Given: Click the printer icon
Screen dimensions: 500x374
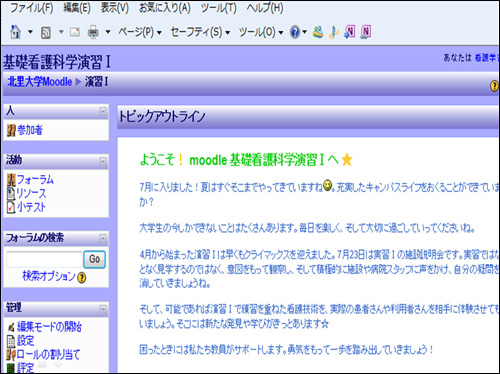Looking at the screenshot, I should pos(93,32).
